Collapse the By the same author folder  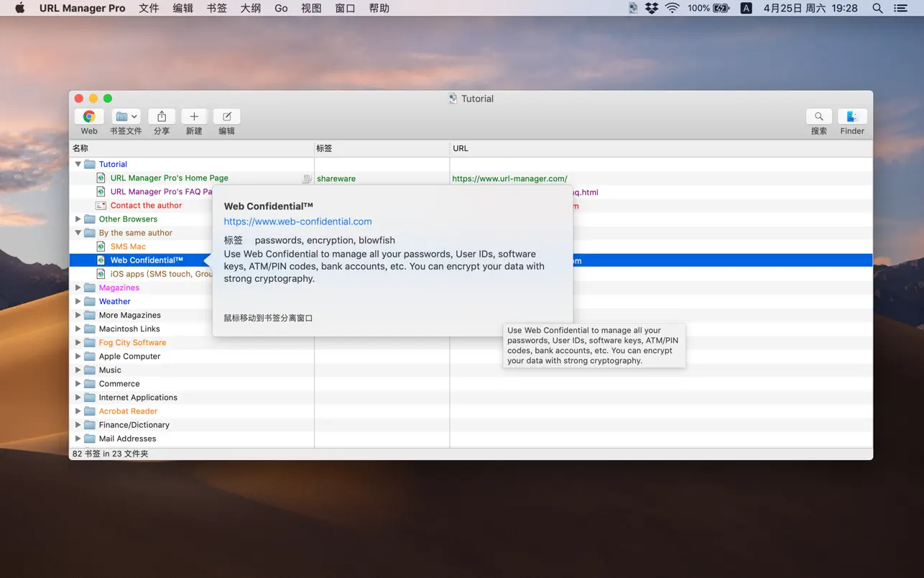pos(78,233)
